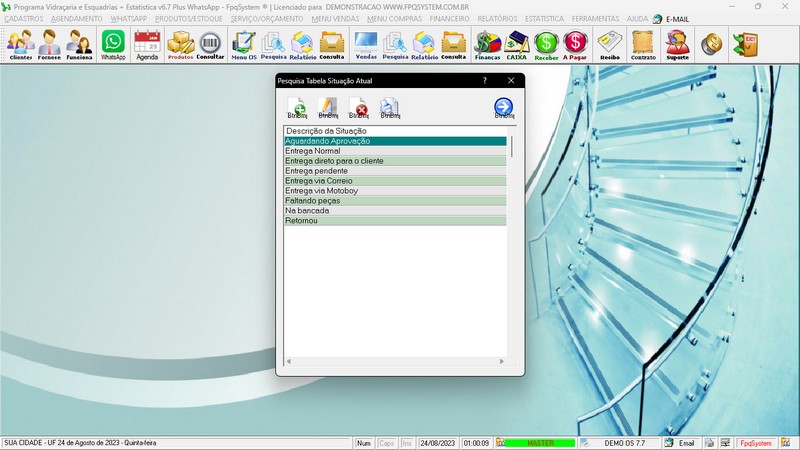
Task: Open the Recibo receipt icon
Action: [x=610, y=45]
